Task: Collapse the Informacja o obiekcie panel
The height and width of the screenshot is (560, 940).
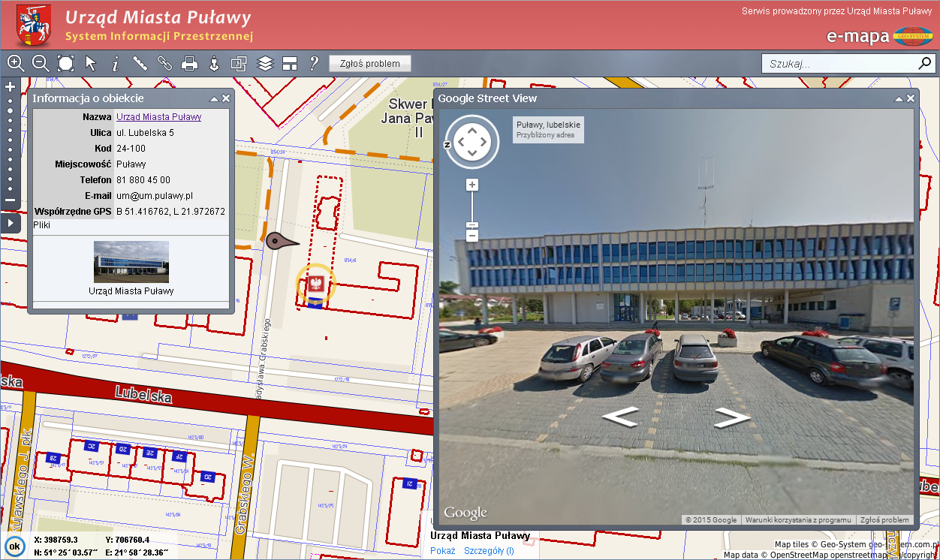Action: (x=214, y=98)
